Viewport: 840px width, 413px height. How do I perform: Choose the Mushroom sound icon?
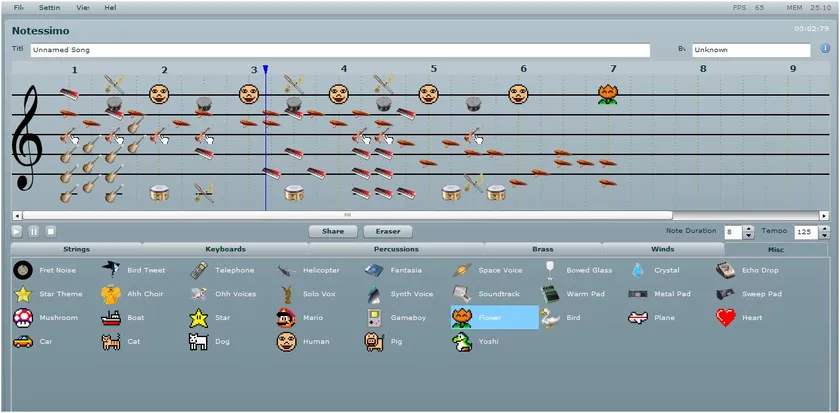(22, 318)
